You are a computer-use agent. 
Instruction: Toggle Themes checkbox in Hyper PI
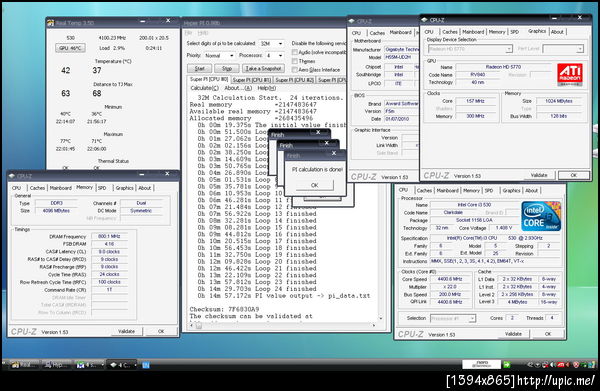[294, 61]
